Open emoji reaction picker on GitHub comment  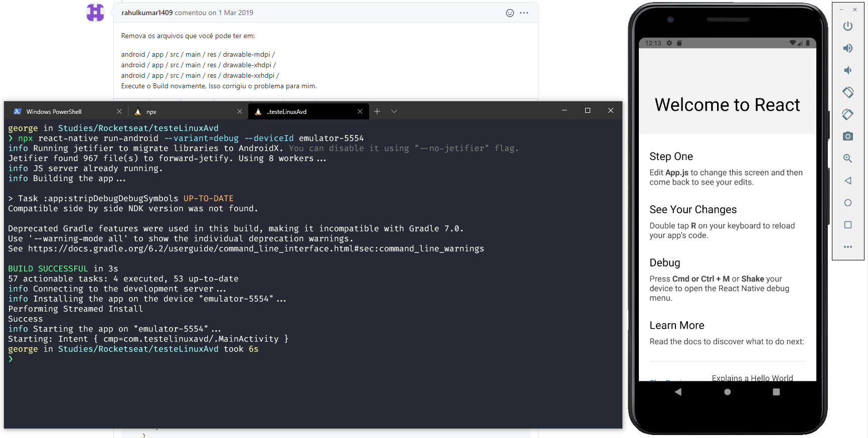click(509, 13)
